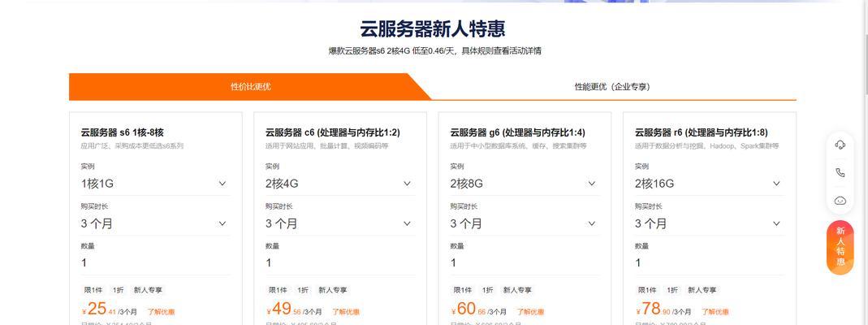Expand the s6 购买时长 dropdown

click(154, 223)
